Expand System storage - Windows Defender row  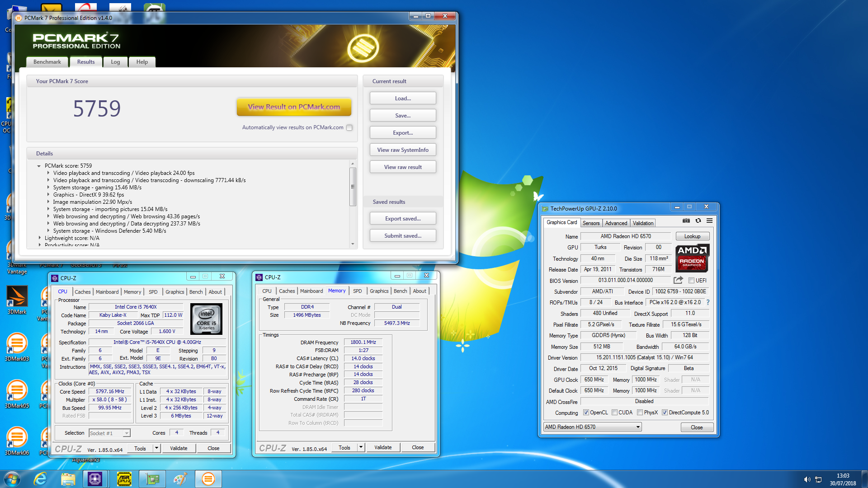(x=48, y=231)
